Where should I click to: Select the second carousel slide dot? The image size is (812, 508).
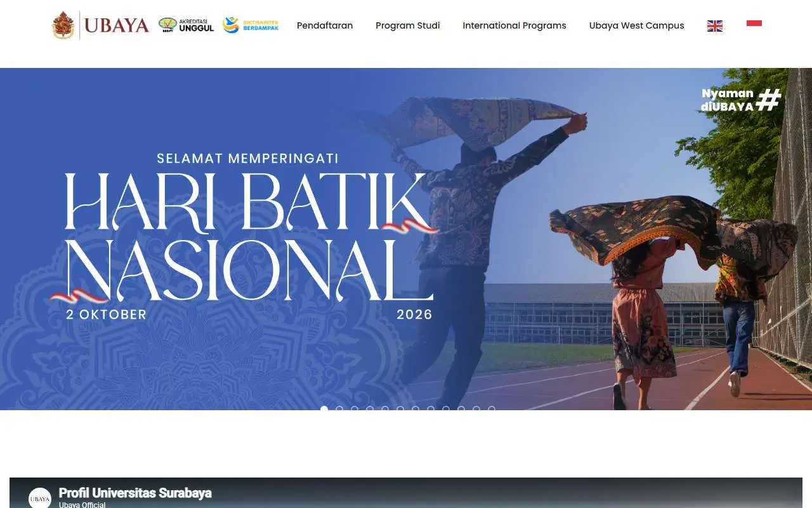(339, 409)
